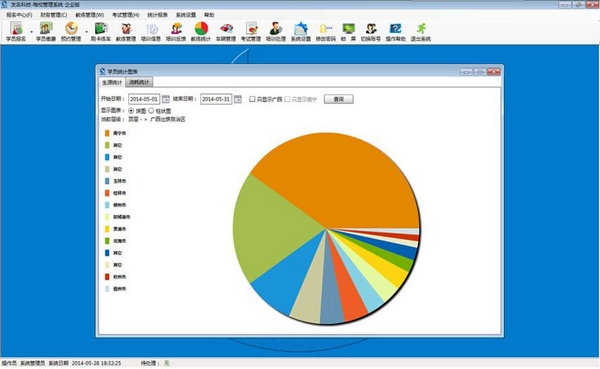This screenshot has height=369, width=600.
Task: Click the 退出系统 green running man icon
Action: tap(421, 31)
